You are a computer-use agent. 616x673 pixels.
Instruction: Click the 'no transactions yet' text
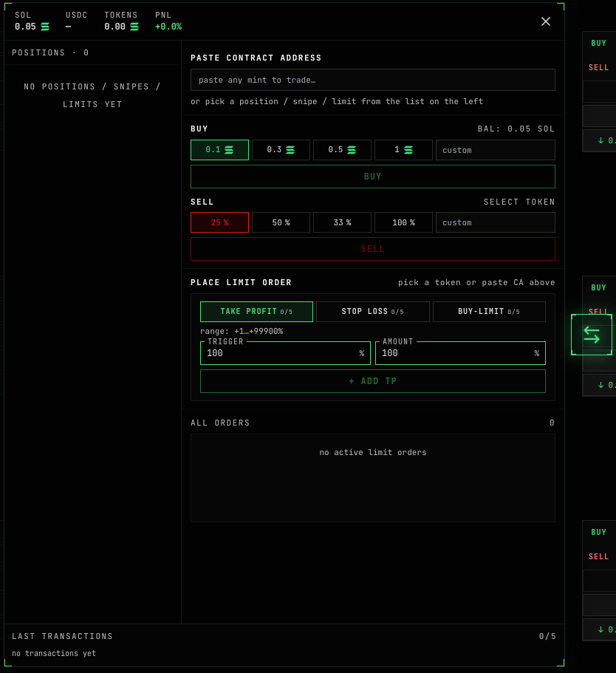coord(54,653)
